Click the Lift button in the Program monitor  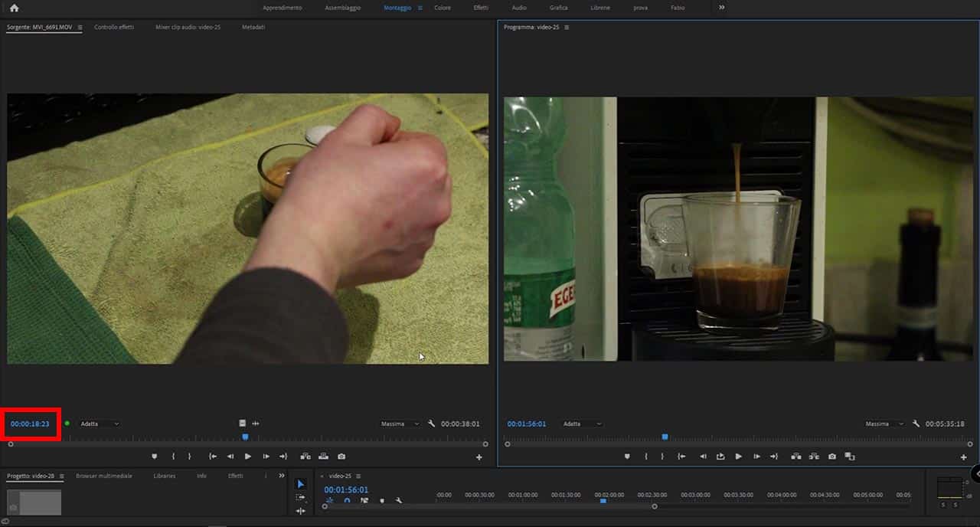tap(796, 457)
